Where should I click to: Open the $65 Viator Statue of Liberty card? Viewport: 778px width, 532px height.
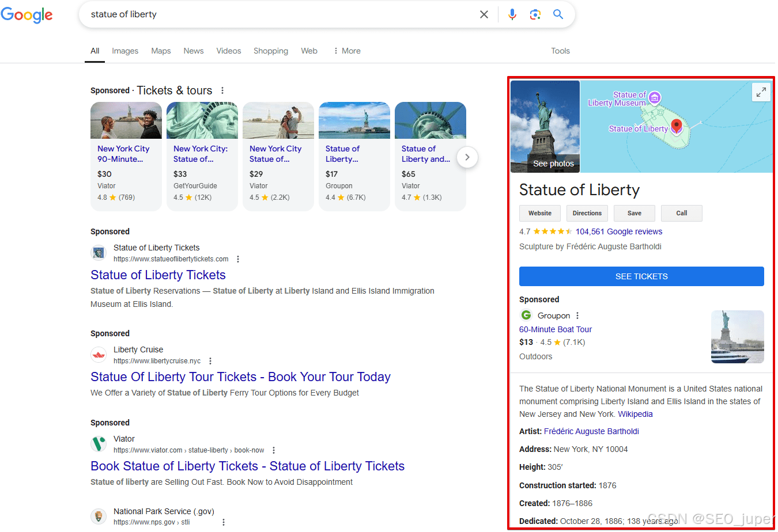pyautogui.click(x=430, y=157)
